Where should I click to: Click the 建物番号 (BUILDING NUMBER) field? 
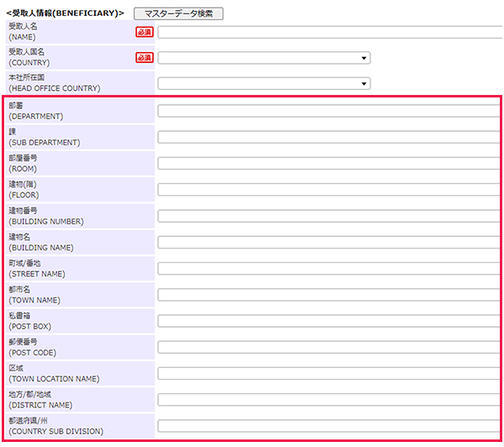click(328, 216)
